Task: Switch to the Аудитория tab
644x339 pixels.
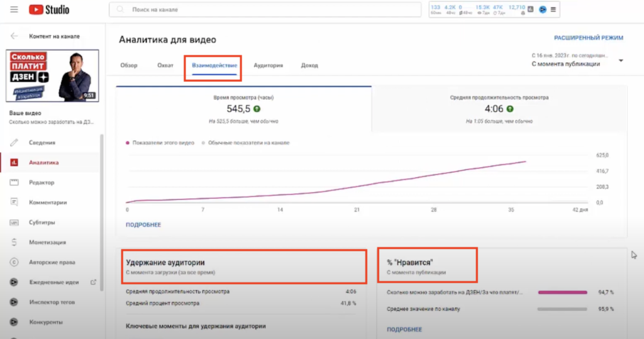Action: point(268,65)
